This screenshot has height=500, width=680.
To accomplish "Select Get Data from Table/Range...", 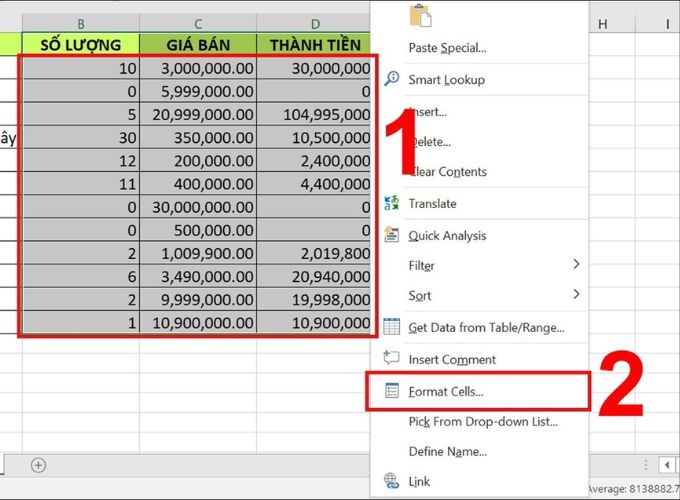I will coord(486,328).
